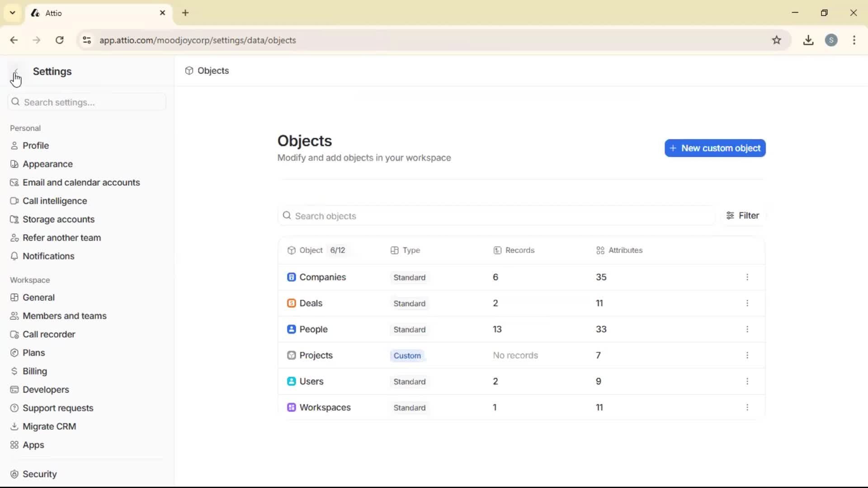Click the browser downloads icon
Image resolution: width=868 pixels, height=488 pixels.
coord(808,40)
